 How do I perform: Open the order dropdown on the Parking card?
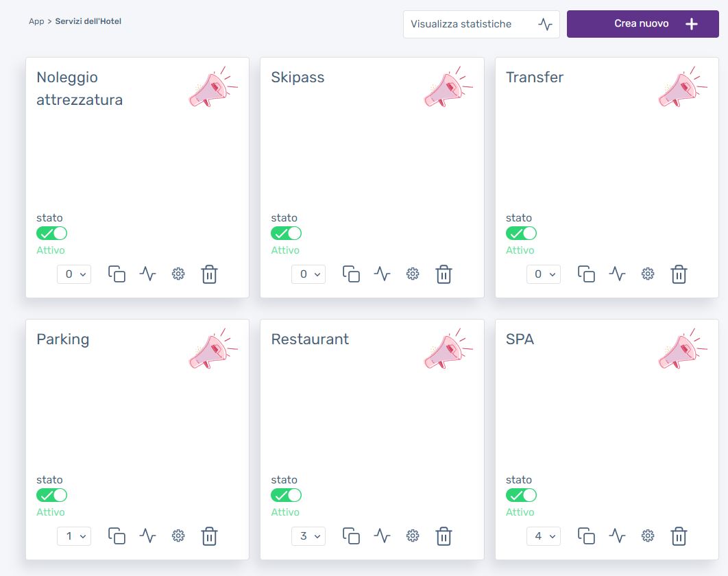click(74, 536)
